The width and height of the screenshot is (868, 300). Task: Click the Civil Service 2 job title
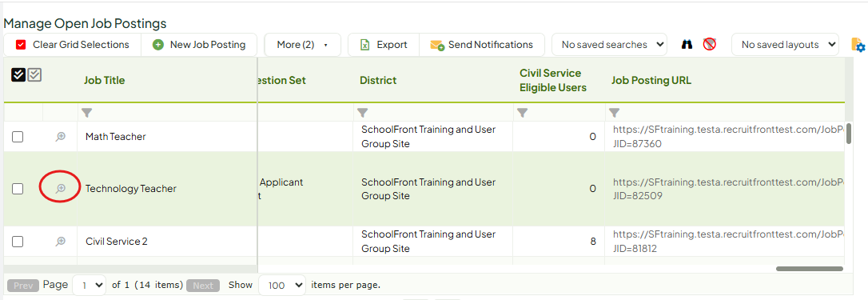pyautogui.click(x=117, y=242)
